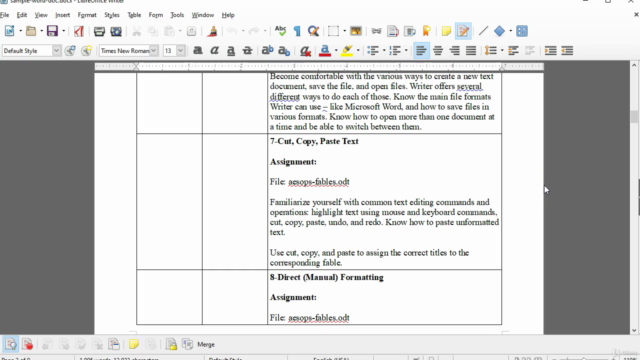The height and width of the screenshot is (360, 640).
Task: Insert an endnote
Action: click(x=410, y=31)
